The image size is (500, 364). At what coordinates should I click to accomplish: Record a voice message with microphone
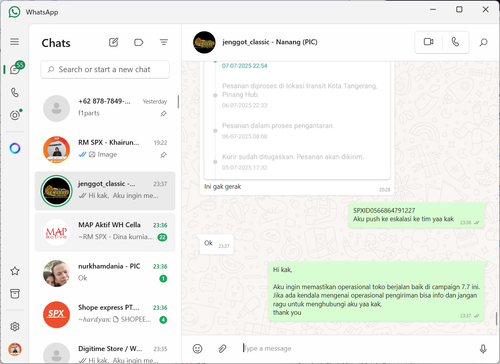click(x=483, y=349)
